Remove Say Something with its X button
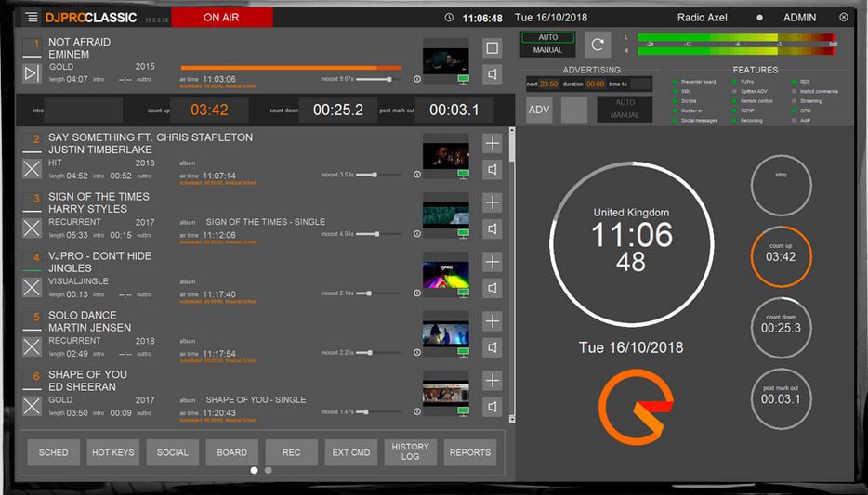This screenshot has width=868, height=495. [33, 169]
